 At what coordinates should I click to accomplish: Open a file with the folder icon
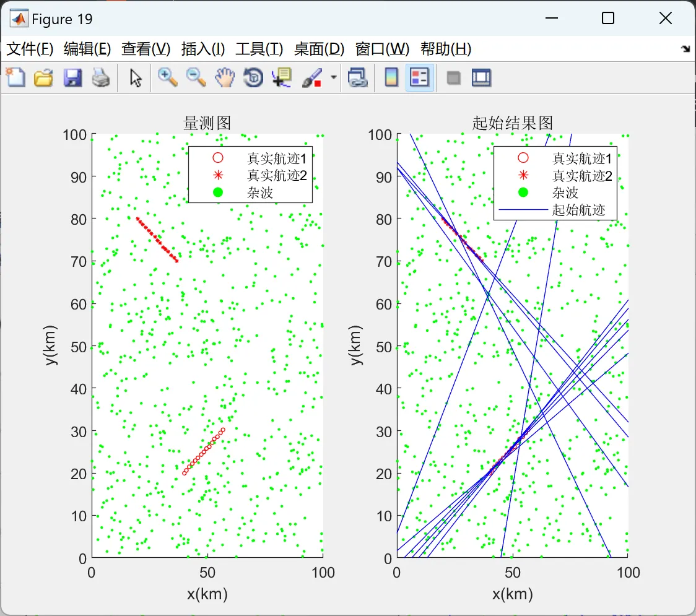[x=43, y=77]
